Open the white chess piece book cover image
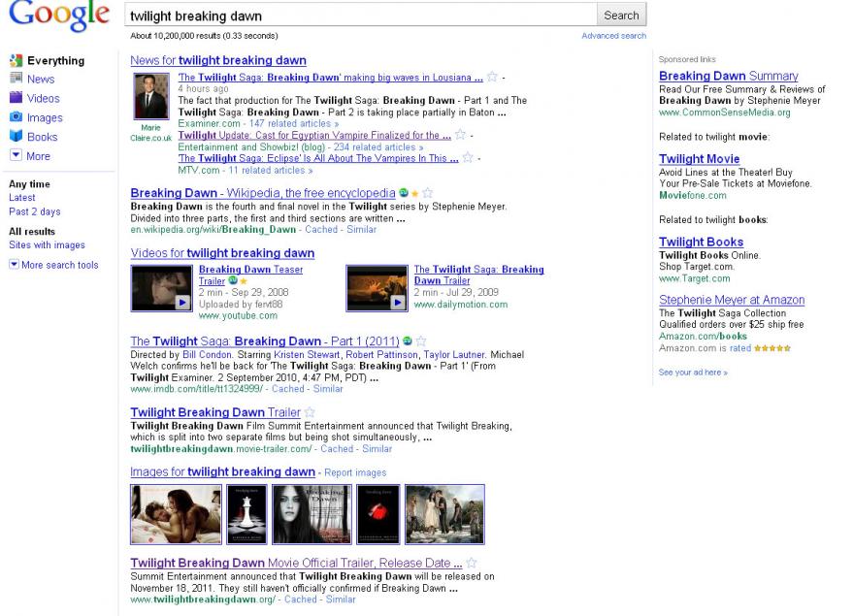Viewport: 853px width, 616px height. click(247, 514)
